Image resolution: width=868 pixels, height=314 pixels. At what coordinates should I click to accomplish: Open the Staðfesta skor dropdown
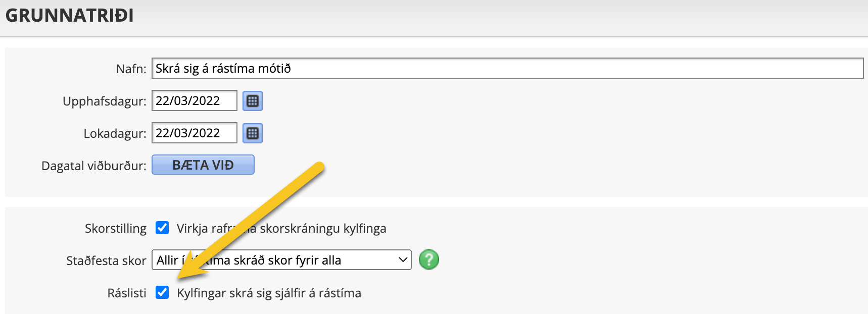(x=281, y=260)
